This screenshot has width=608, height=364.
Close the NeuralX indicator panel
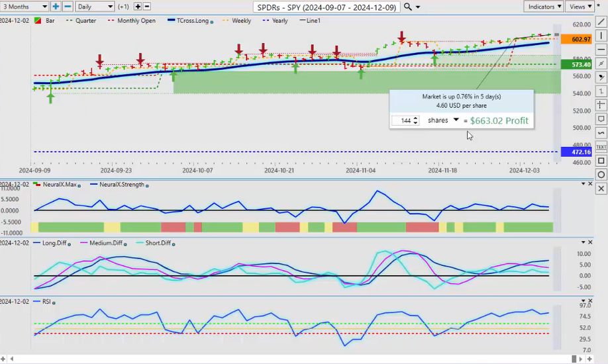click(591, 184)
